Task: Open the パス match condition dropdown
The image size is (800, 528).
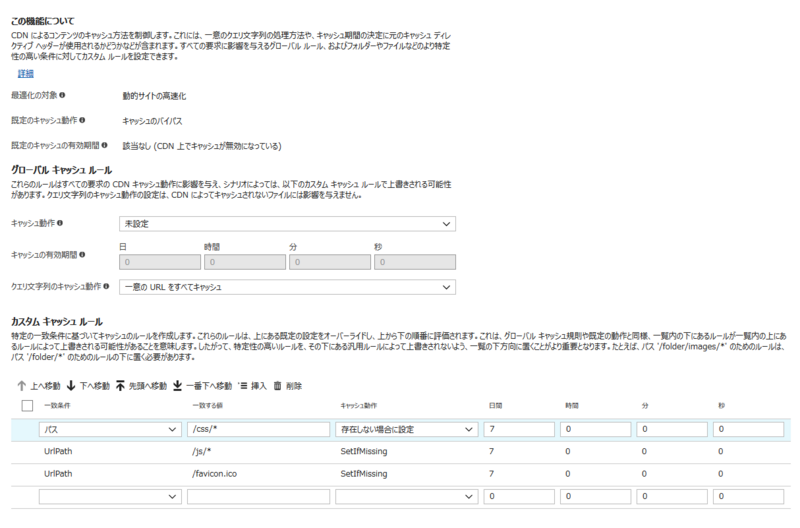Action: tap(110, 430)
